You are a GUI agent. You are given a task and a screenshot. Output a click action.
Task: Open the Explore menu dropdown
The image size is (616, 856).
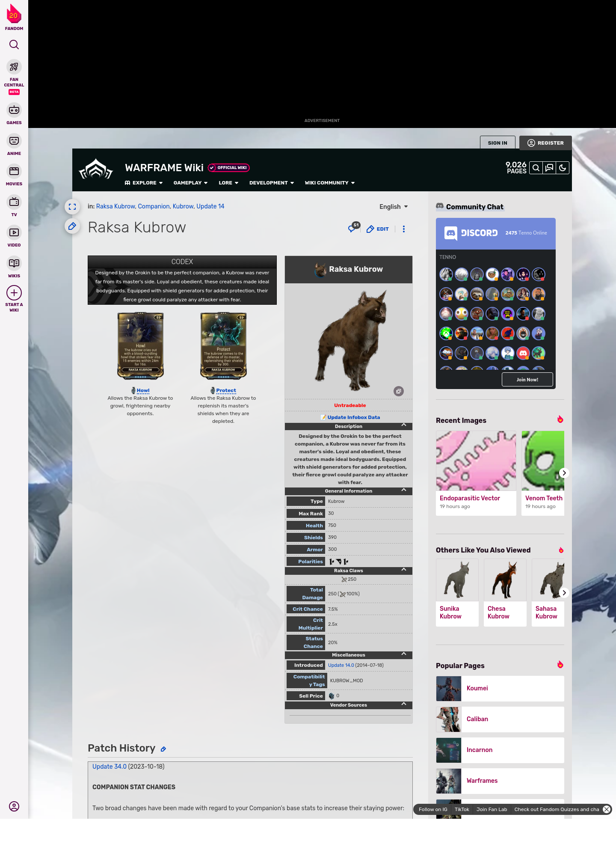click(144, 183)
